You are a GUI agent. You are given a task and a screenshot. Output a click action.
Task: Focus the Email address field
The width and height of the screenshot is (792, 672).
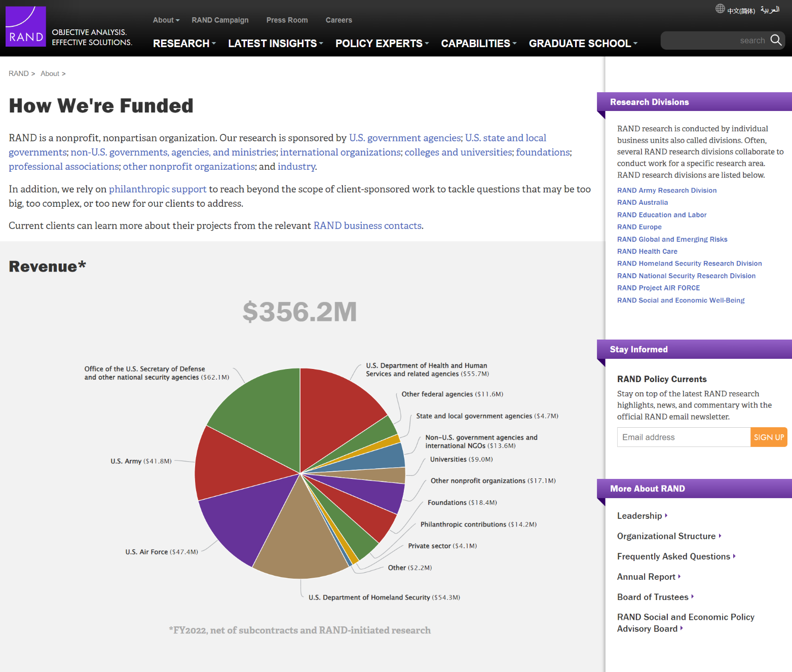[684, 437]
